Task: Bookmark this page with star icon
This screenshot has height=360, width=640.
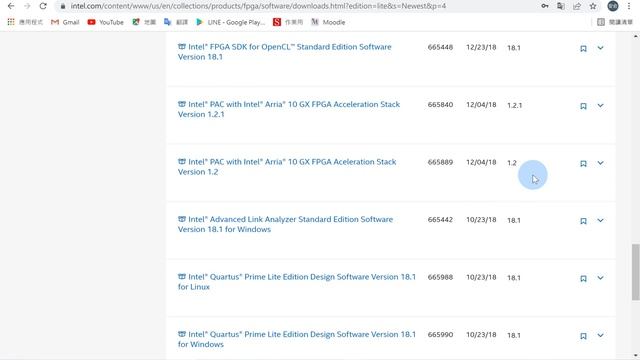Action: 593,6
